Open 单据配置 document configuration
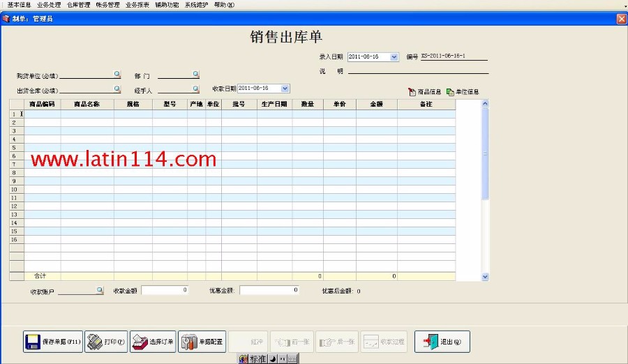The image size is (628, 364). pos(202,342)
